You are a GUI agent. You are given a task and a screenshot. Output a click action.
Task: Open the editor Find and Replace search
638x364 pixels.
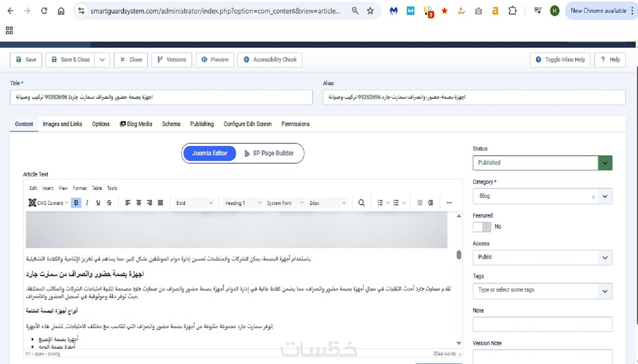pyautogui.click(x=361, y=203)
